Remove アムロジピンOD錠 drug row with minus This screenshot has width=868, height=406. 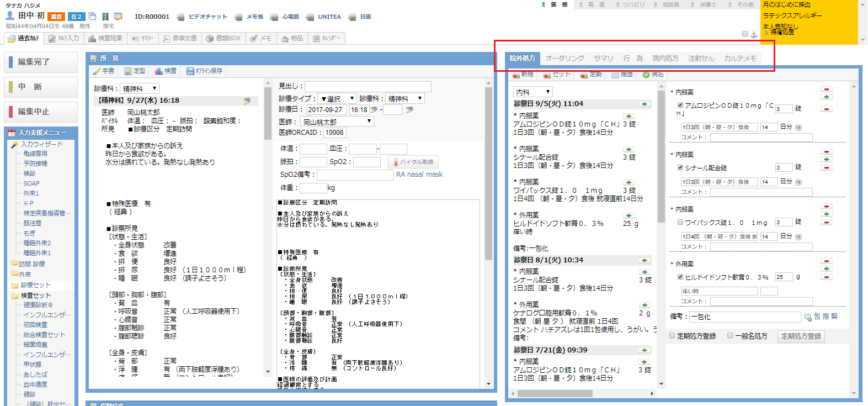pyautogui.click(x=826, y=109)
